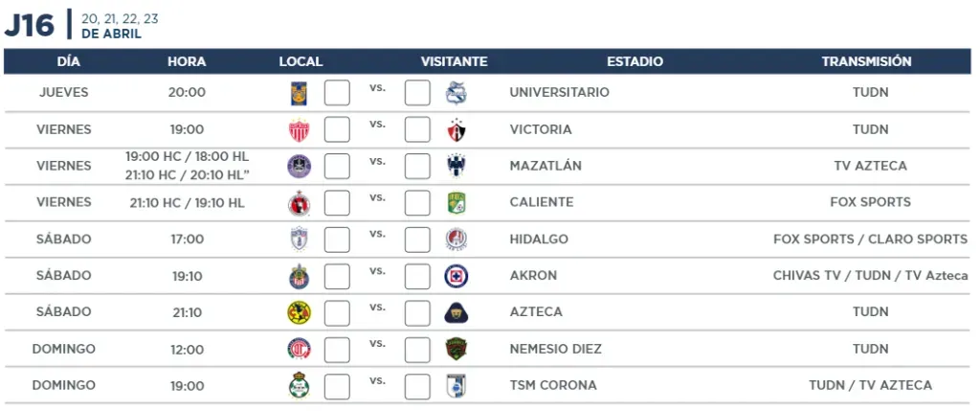
Task: Check the visitor box next to Cruz Azul
Action: (417, 276)
